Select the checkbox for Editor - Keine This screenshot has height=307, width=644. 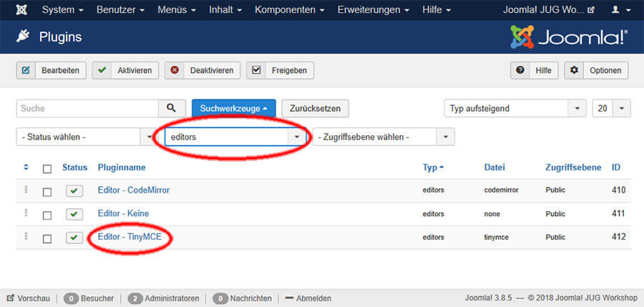tap(47, 215)
